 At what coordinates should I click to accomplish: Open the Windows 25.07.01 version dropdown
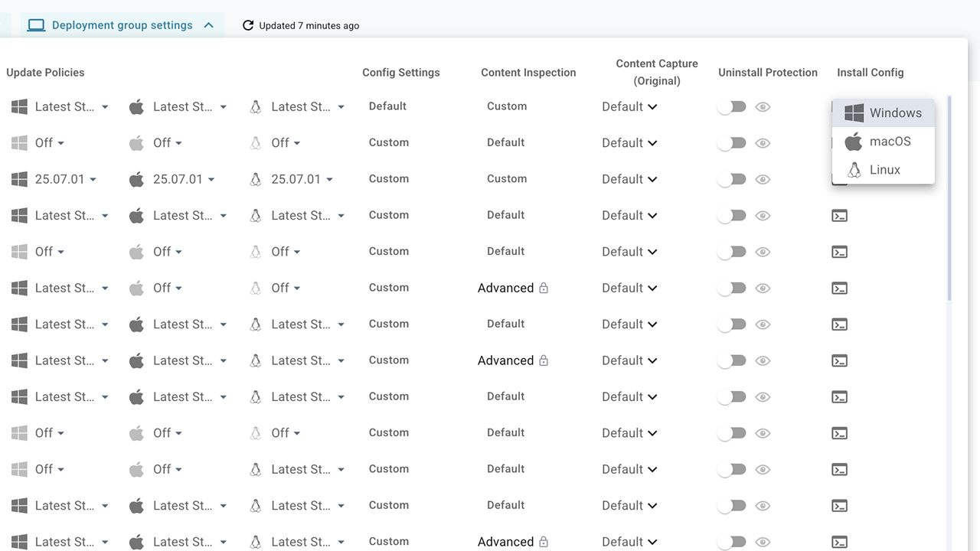[x=66, y=180]
